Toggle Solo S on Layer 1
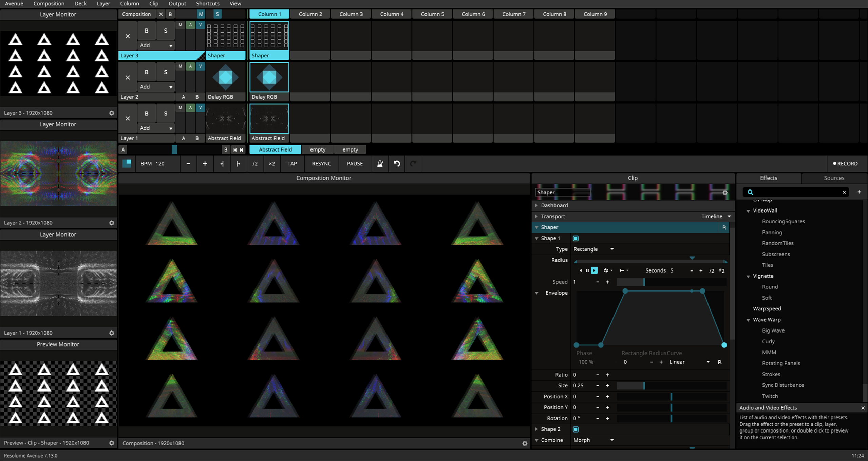The image size is (868, 461). [166, 114]
